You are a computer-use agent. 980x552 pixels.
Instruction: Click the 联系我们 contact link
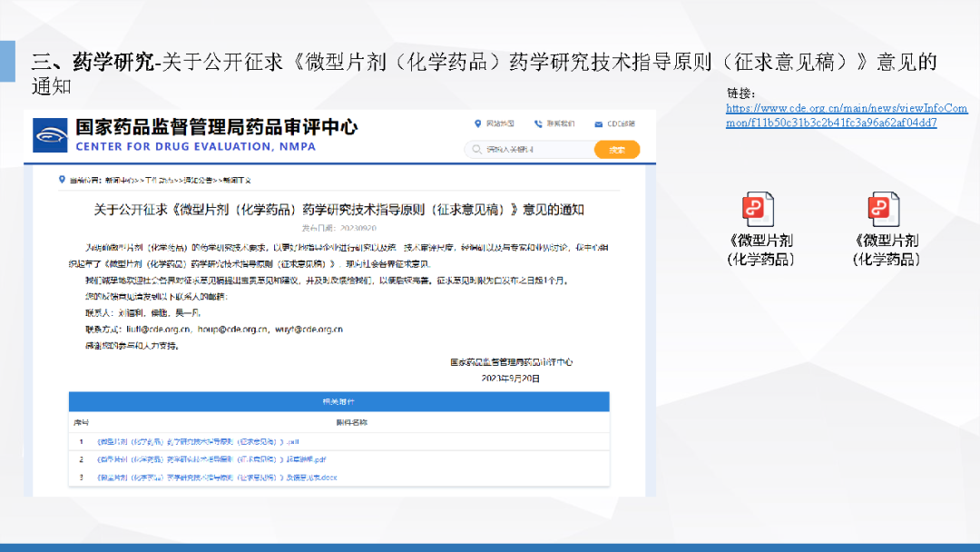click(x=560, y=124)
